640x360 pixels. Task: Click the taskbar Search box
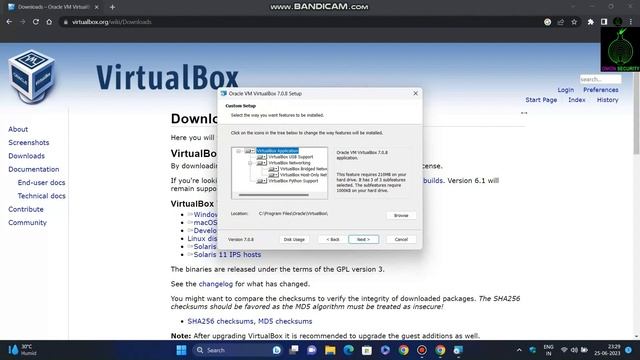click(x=237, y=350)
